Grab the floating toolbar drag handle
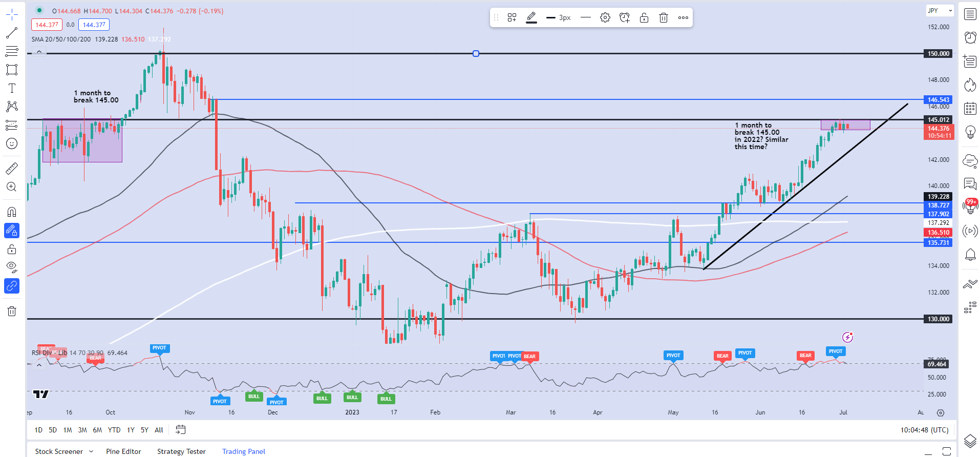 [496, 17]
